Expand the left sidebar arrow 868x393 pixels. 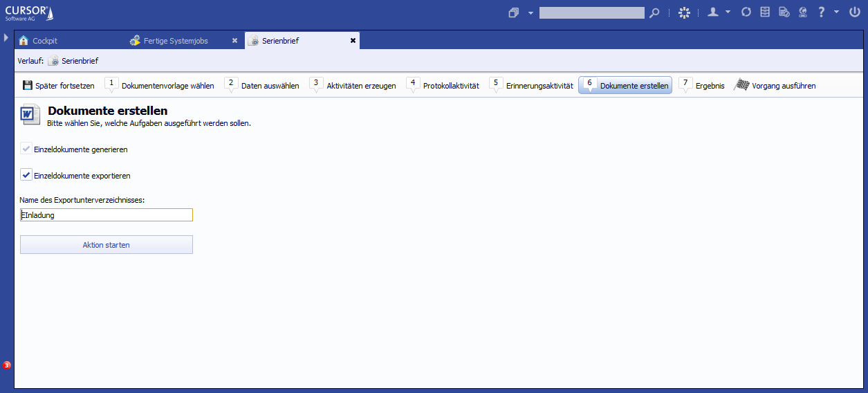6,37
